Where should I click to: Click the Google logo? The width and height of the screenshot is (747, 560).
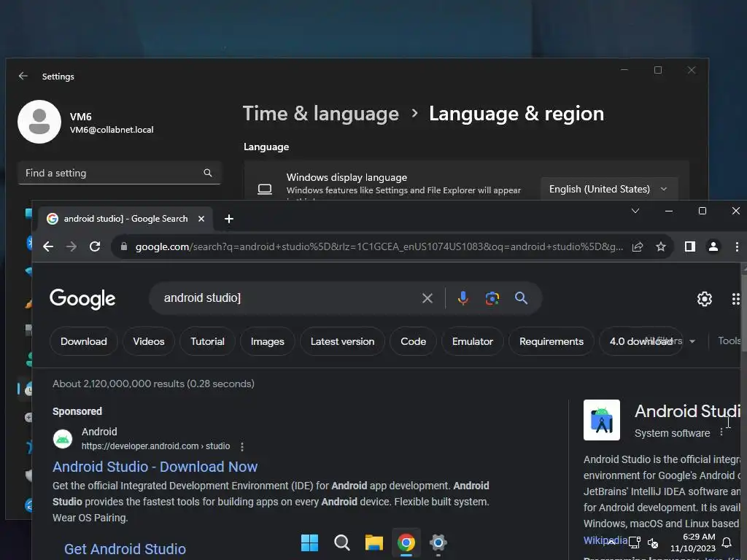[82, 298]
